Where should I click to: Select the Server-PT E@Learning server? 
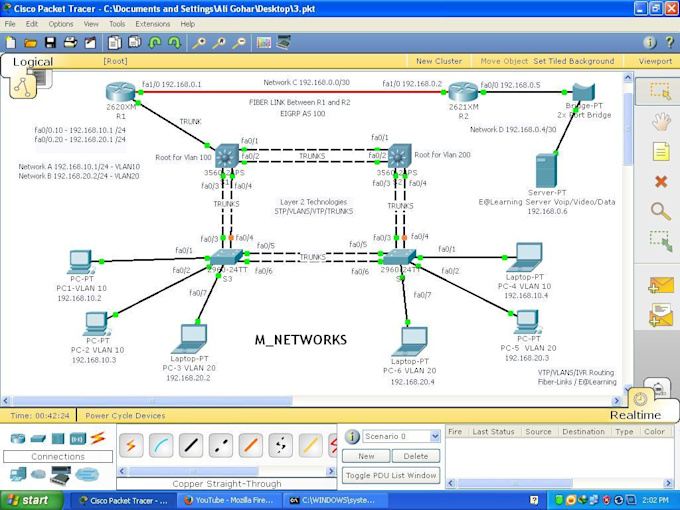click(x=546, y=171)
